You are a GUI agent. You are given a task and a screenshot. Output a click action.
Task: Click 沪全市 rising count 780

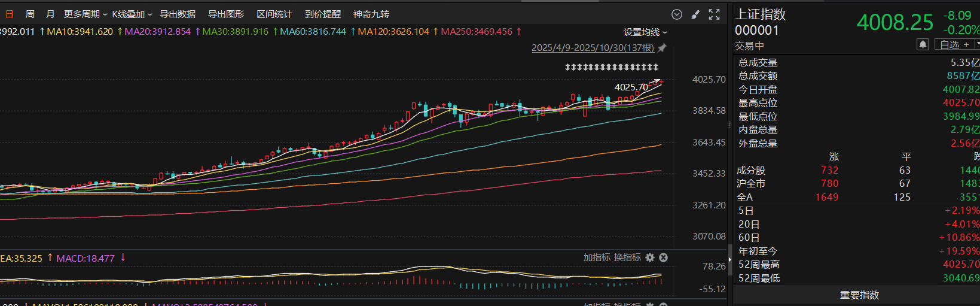coord(830,184)
